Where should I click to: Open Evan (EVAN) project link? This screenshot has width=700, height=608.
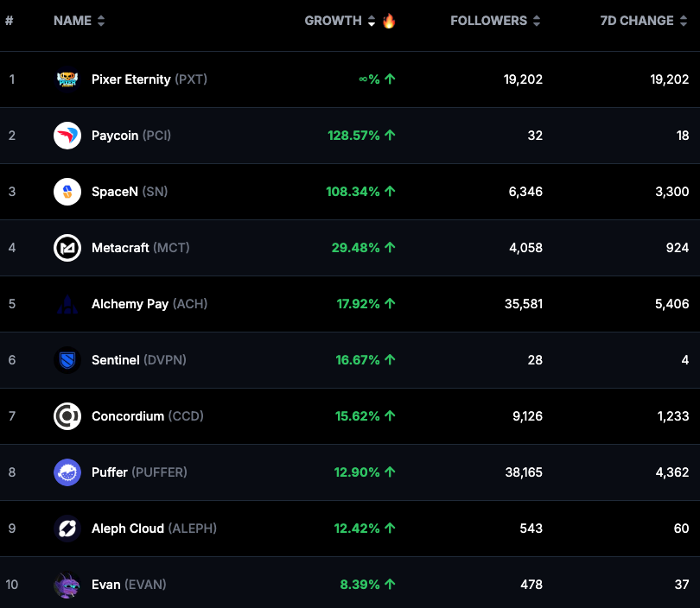point(129,586)
